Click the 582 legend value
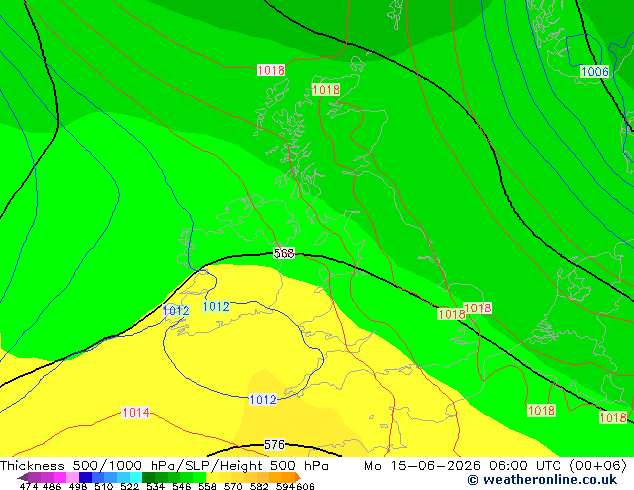The image size is (634, 490). coord(258,486)
